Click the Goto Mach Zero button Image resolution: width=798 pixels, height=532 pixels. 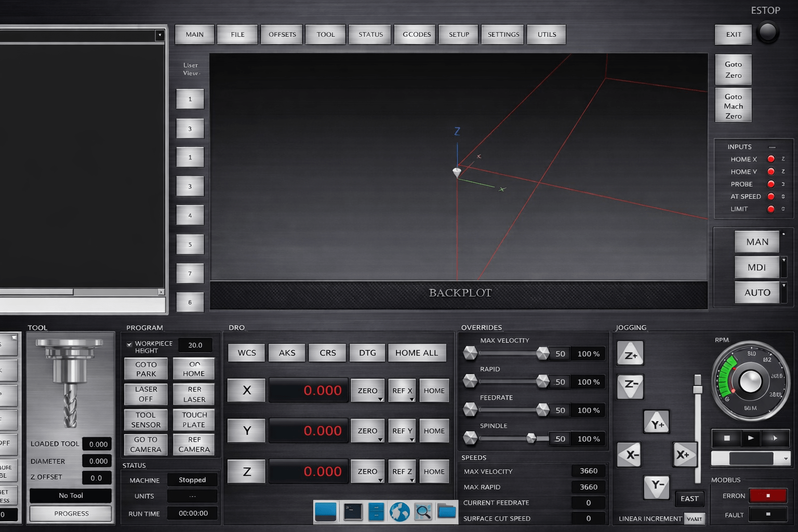tap(733, 106)
